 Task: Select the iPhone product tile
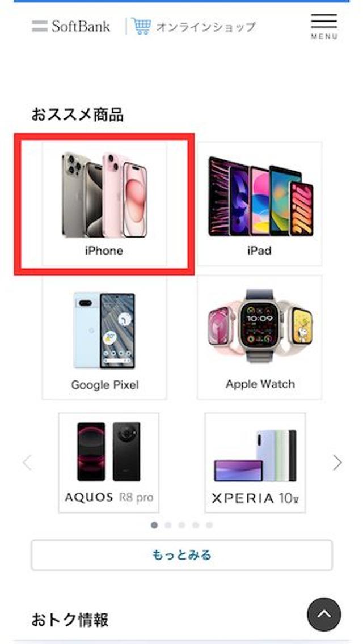coord(104,204)
